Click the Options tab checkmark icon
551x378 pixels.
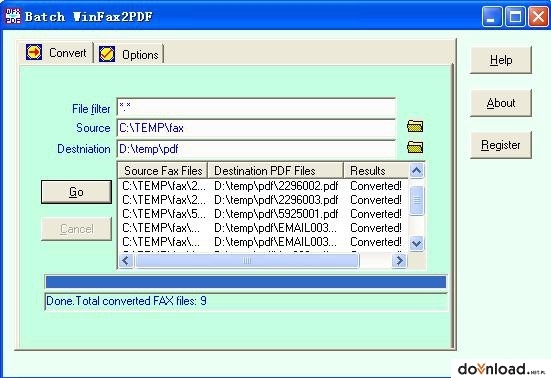click(x=106, y=54)
